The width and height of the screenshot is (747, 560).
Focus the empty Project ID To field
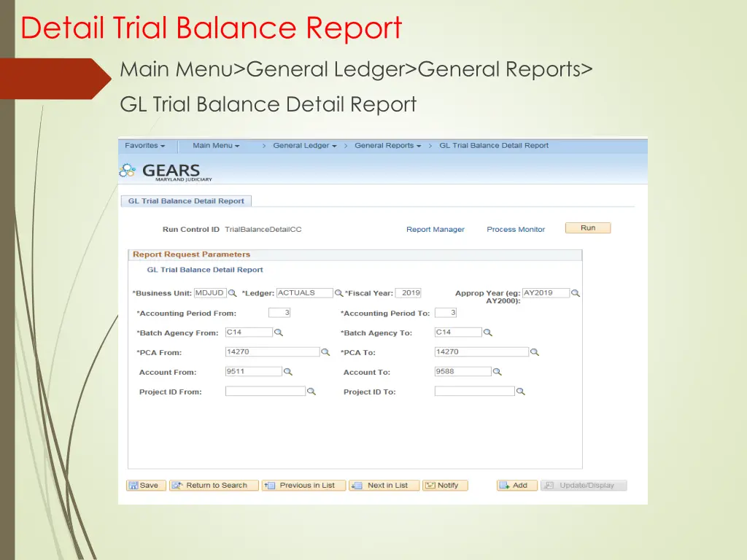tap(474, 391)
